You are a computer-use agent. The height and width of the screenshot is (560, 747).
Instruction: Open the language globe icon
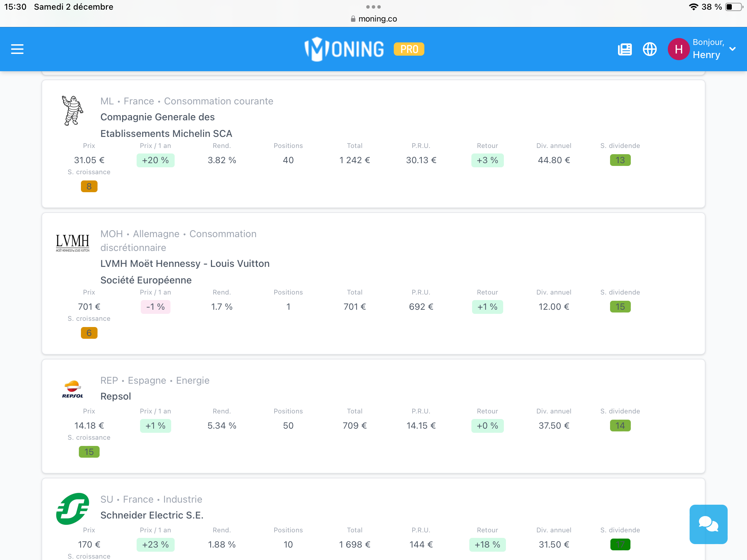coord(650,49)
